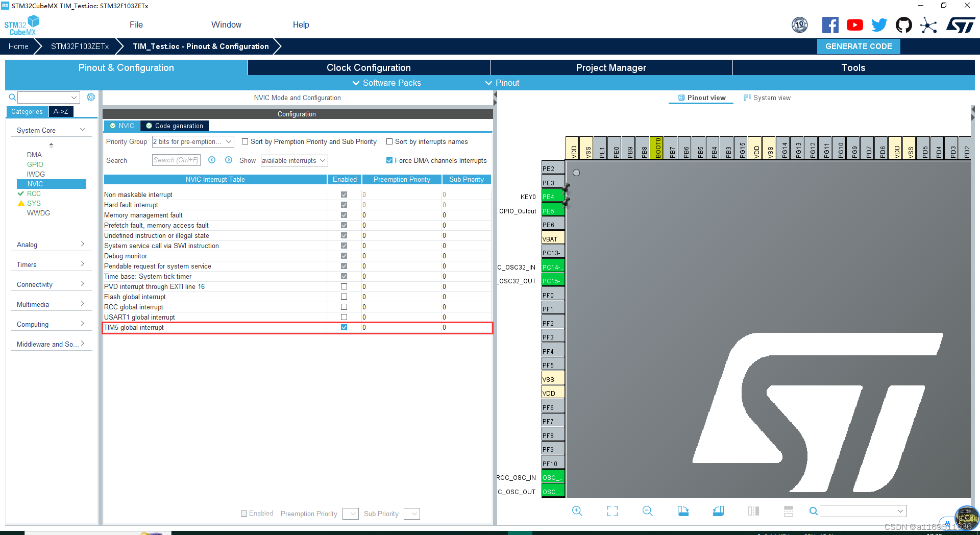Switch to System view
Image resolution: width=980 pixels, height=535 pixels.
pos(767,98)
